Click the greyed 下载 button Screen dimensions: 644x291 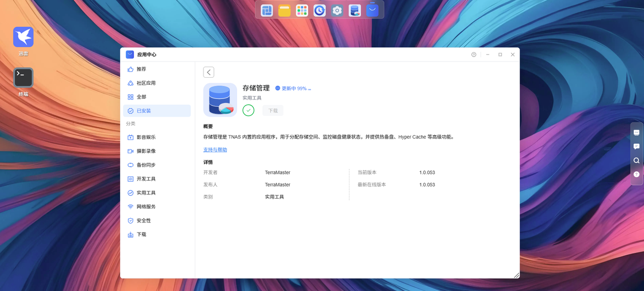pyautogui.click(x=273, y=110)
